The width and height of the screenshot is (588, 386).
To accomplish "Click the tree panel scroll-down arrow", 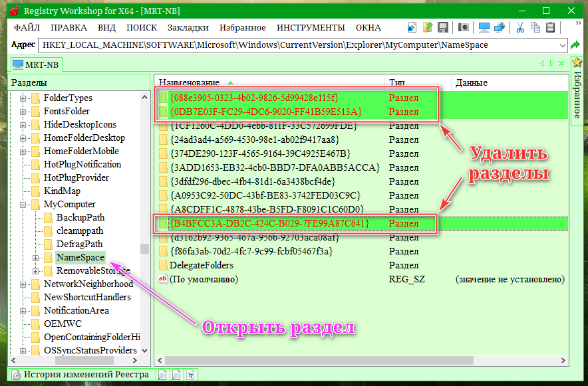I will (x=144, y=351).
